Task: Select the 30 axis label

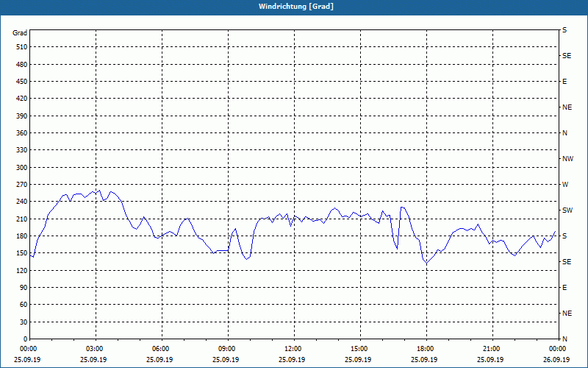Action: (24, 322)
